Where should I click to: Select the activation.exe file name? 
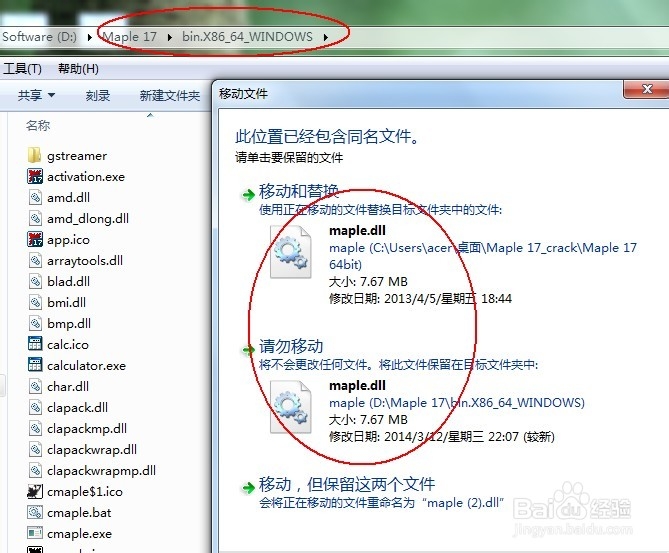tap(86, 177)
